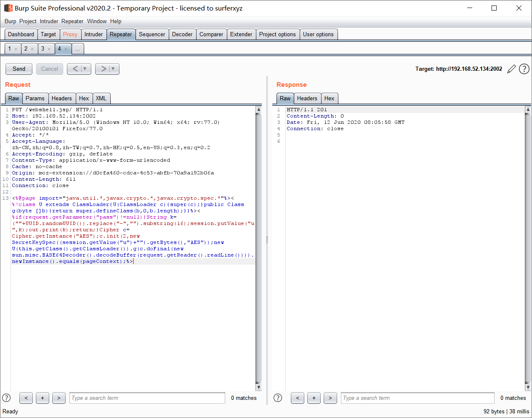Click response search plus options button
The height and width of the screenshot is (418, 532).
coord(314,398)
